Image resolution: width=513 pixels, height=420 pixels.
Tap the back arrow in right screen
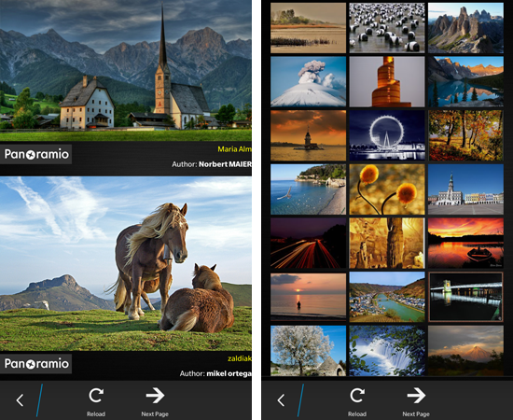(281, 400)
